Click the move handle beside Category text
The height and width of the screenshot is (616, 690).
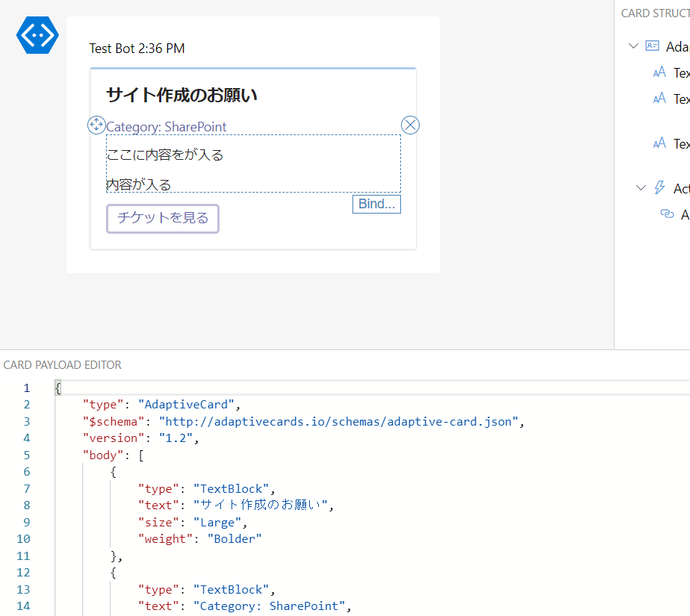click(x=96, y=125)
